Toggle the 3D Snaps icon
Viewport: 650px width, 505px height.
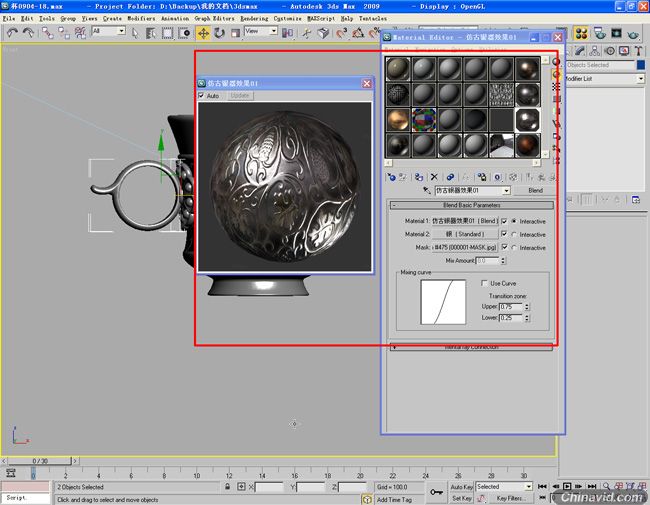342,33
